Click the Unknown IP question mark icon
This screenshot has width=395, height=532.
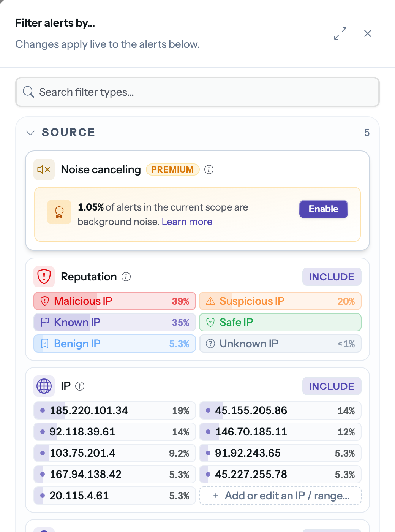click(x=210, y=344)
